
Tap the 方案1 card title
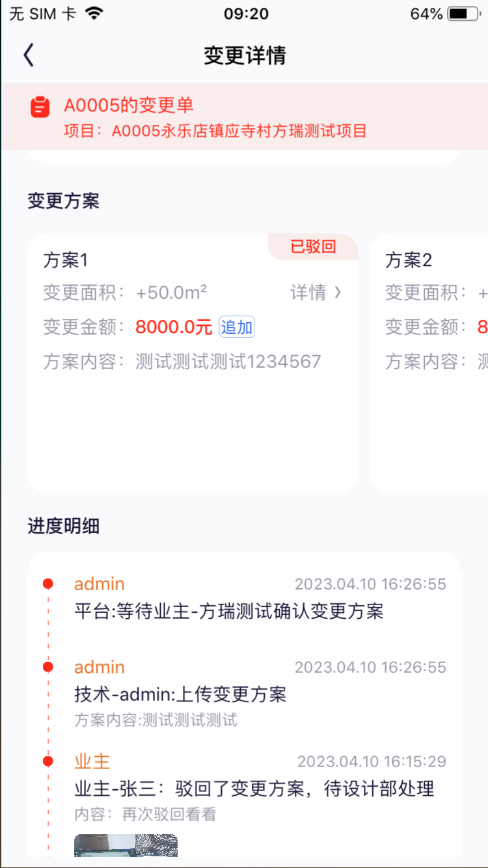coord(66,260)
